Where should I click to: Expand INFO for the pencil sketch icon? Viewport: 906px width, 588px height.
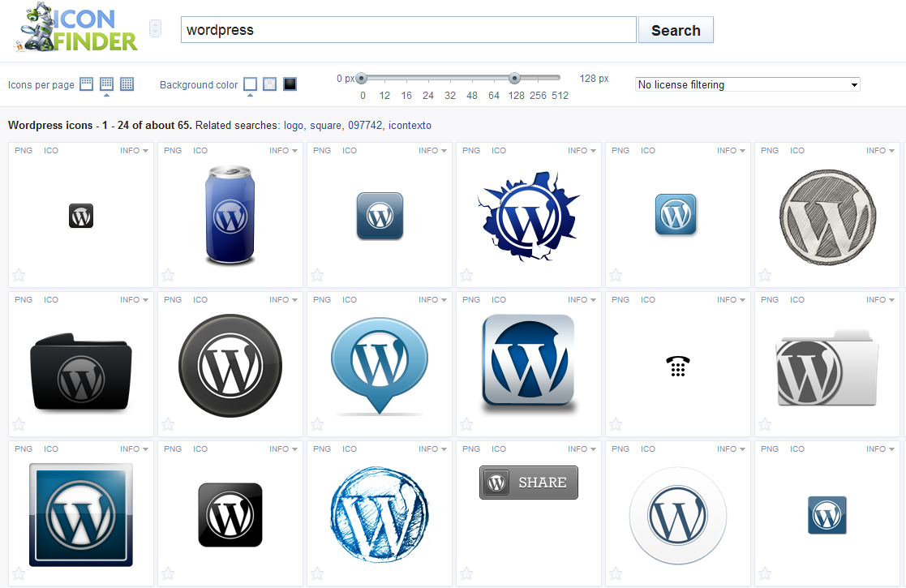click(880, 150)
